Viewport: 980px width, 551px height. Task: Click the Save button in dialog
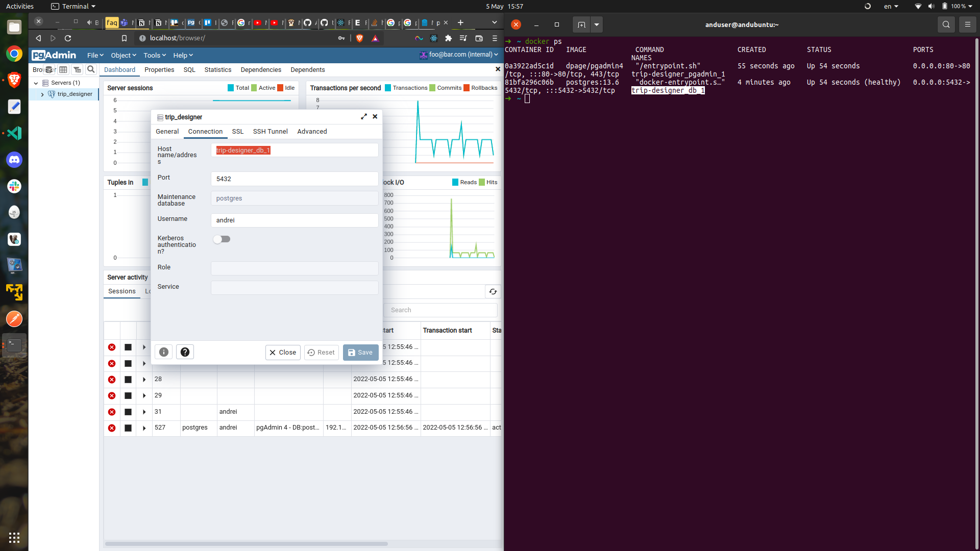(360, 353)
